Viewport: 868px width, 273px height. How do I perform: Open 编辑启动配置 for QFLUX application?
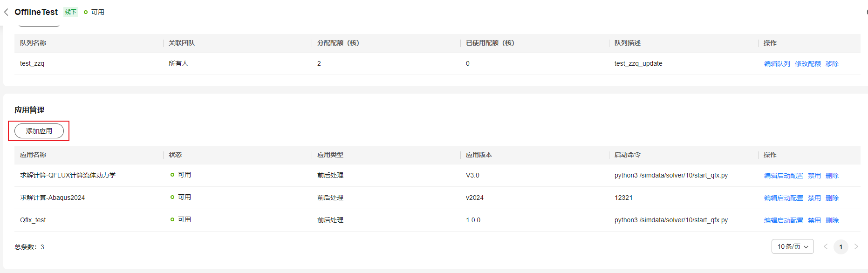pos(784,176)
